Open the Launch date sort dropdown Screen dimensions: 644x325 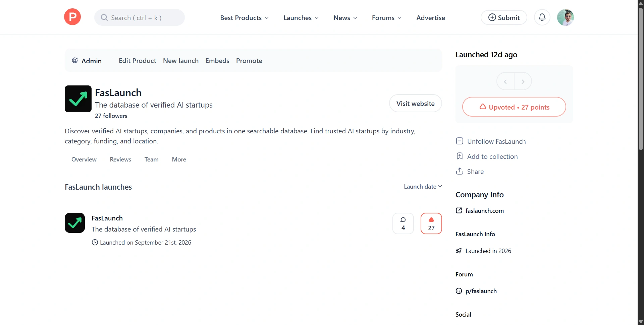click(x=423, y=187)
